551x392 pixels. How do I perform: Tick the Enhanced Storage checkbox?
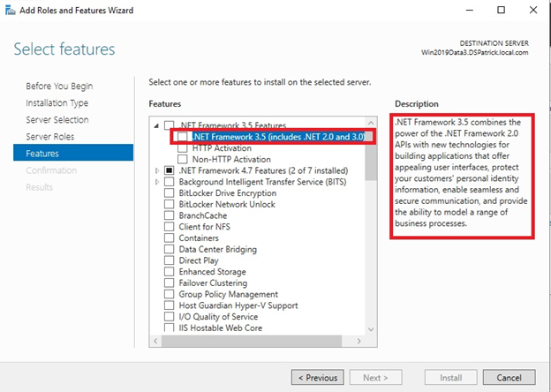click(x=169, y=272)
